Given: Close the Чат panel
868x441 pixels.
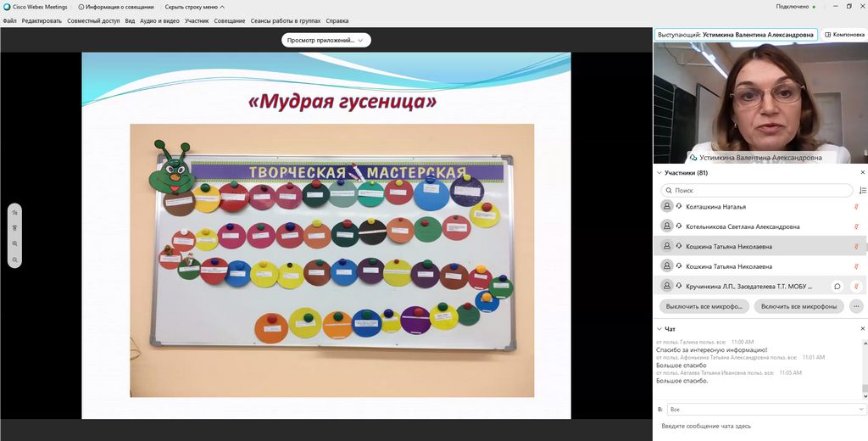Looking at the screenshot, I should tap(862, 328).
